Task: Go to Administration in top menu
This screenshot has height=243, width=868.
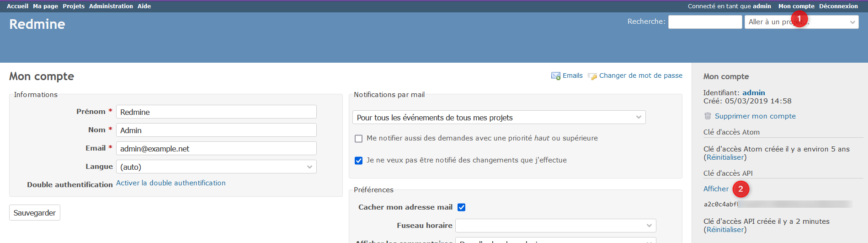Action: [x=111, y=6]
